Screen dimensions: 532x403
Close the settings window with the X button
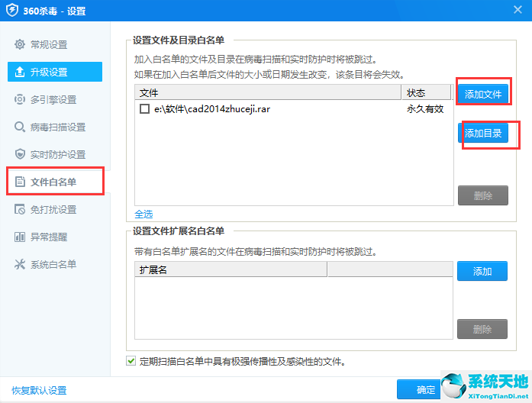517,9
